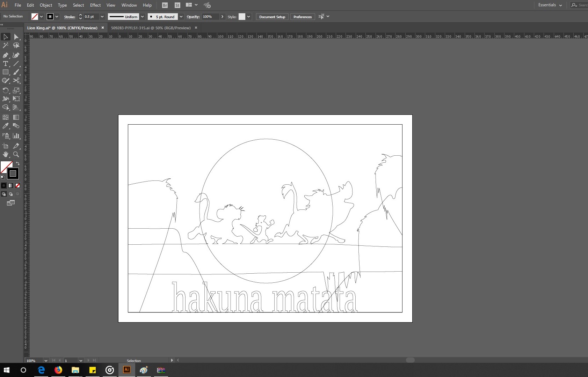Open the stroke color dropdown in control bar

[x=57, y=17]
